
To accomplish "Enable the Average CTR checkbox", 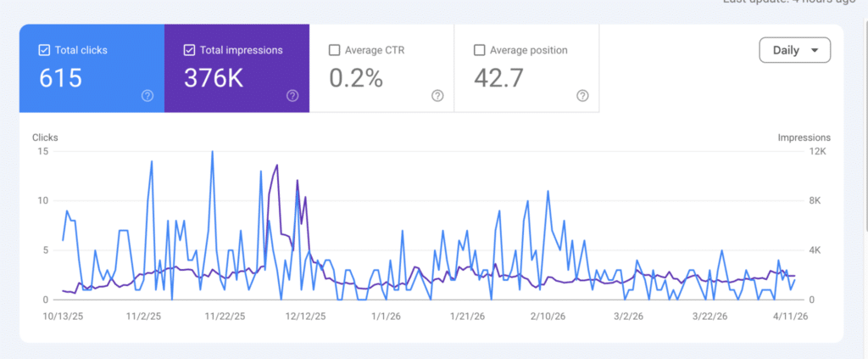I will click(334, 50).
